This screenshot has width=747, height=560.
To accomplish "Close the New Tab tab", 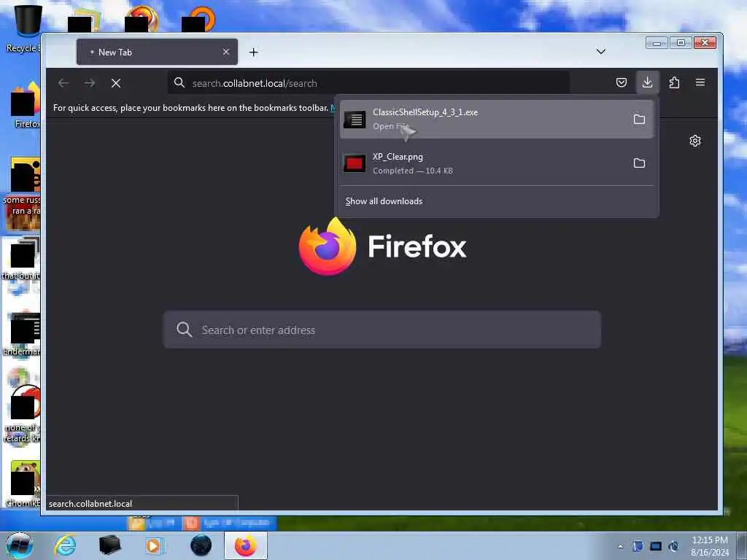I will pyautogui.click(x=226, y=52).
